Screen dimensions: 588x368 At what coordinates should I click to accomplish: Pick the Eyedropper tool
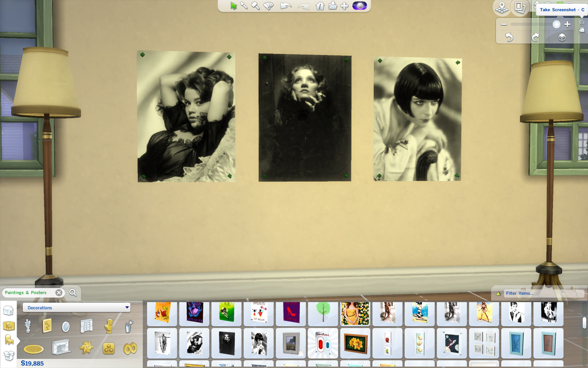(x=244, y=6)
